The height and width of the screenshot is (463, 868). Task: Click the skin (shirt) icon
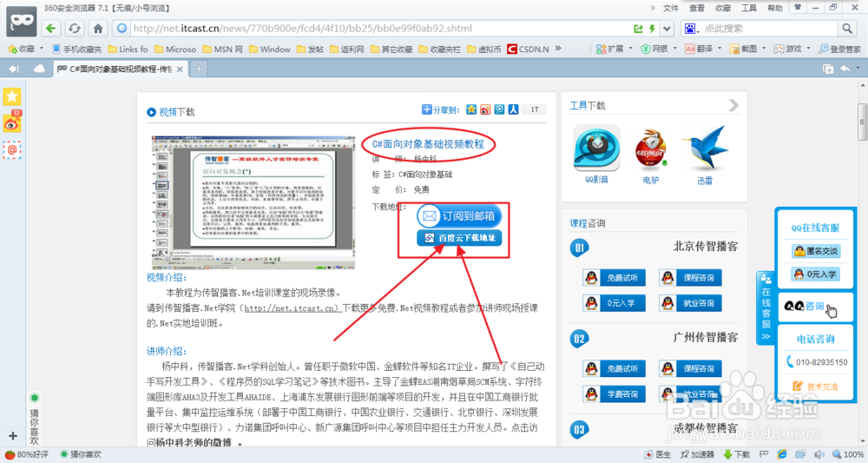pyautogui.click(x=798, y=7)
